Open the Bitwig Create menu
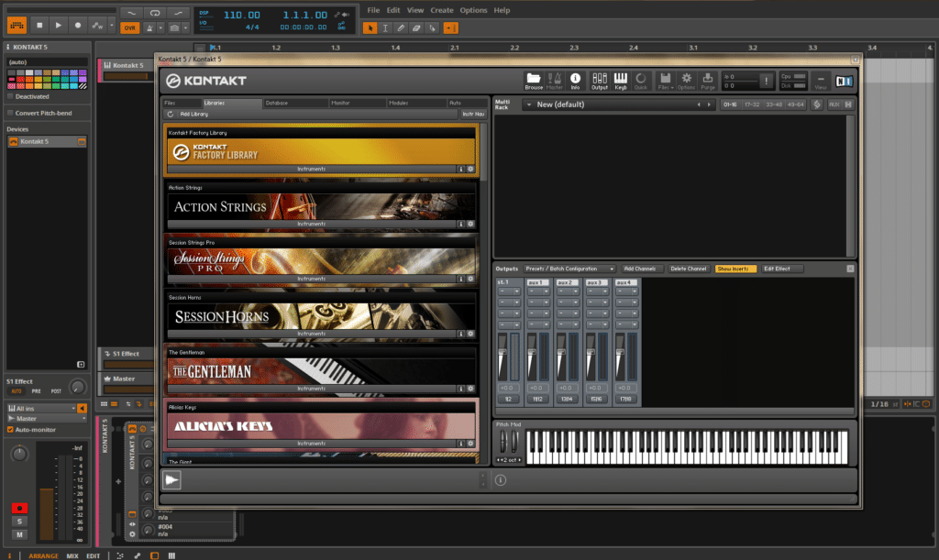This screenshot has height=560, width=939. [x=442, y=10]
